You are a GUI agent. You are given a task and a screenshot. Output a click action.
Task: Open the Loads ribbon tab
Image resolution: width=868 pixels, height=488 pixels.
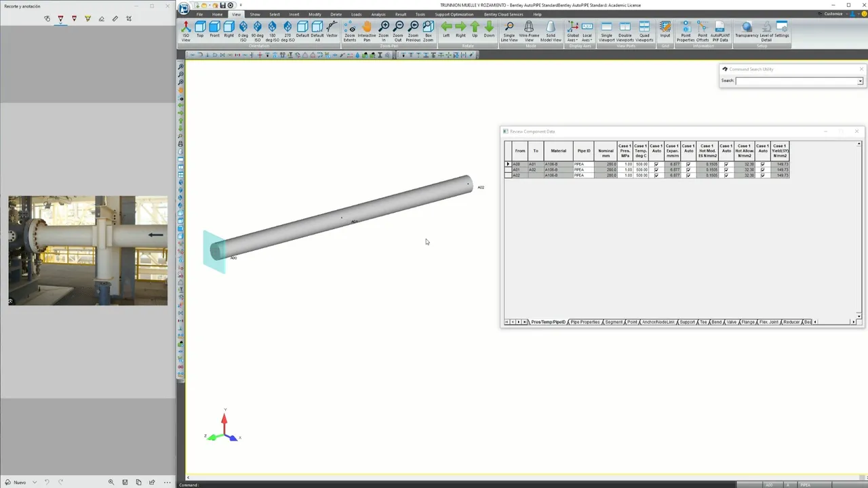(356, 14)
